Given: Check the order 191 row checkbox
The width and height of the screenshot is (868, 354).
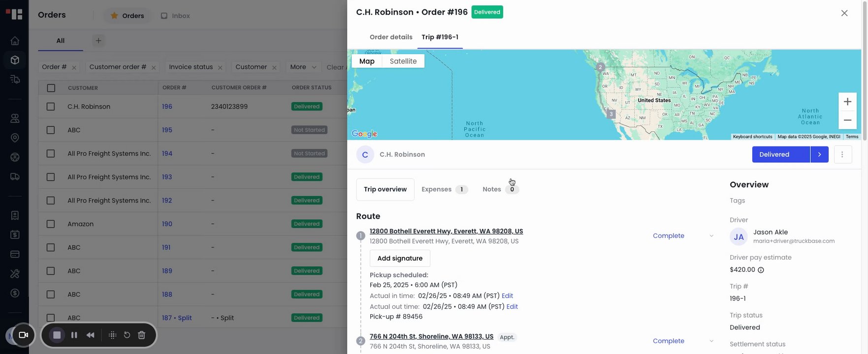Looking at the screenshot, I should (x=51, y=247).
